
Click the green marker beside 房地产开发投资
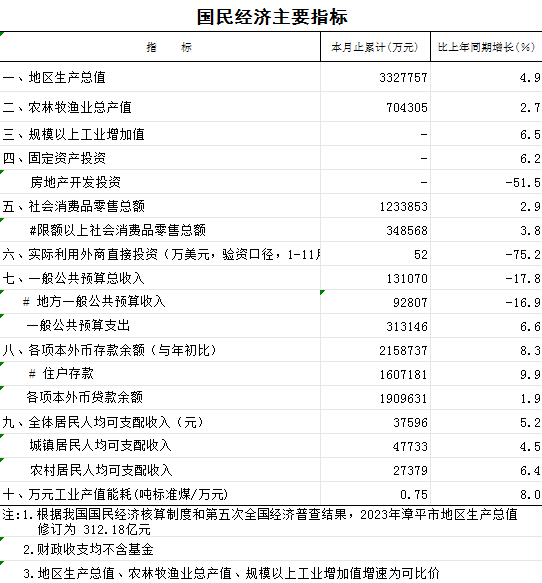click(1, 172)
